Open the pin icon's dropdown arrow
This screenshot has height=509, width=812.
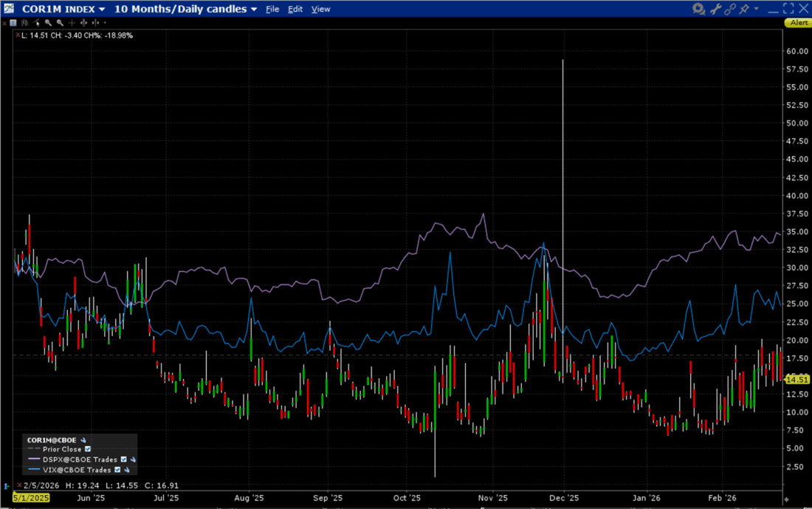click(x=756, y=8)
